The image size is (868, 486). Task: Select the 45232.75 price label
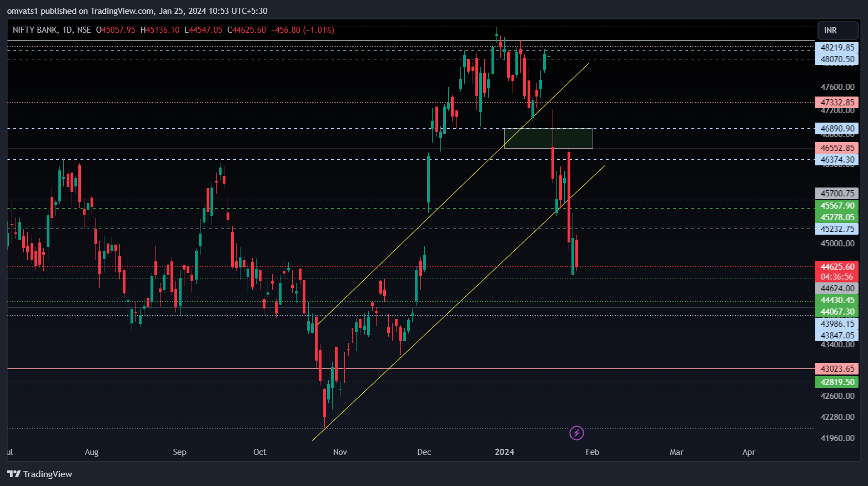837,229
